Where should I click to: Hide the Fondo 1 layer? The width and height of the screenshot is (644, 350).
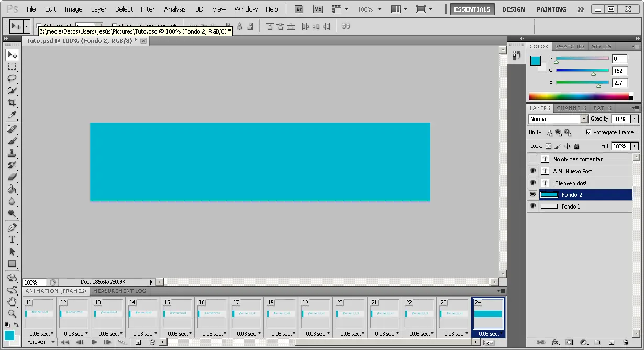532,206
